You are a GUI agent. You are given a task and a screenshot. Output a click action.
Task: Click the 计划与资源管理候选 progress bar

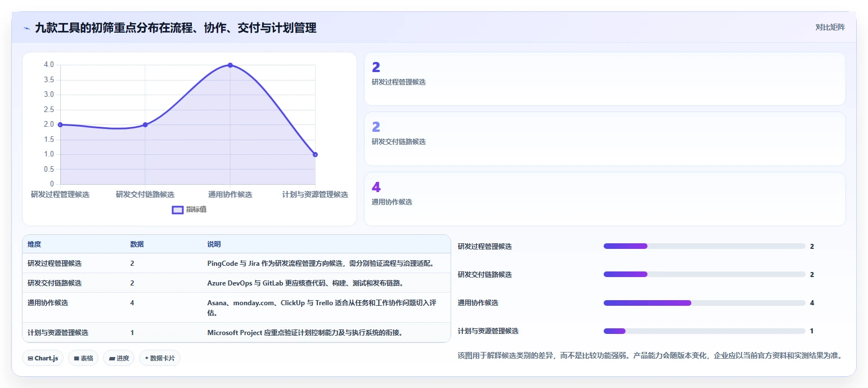704,331
